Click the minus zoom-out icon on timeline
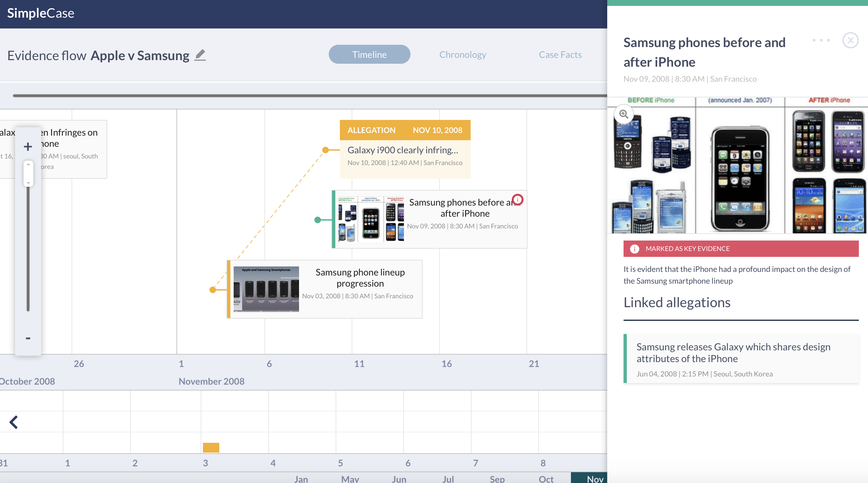This screenshot has width=868, height=483. pos(28,338)
